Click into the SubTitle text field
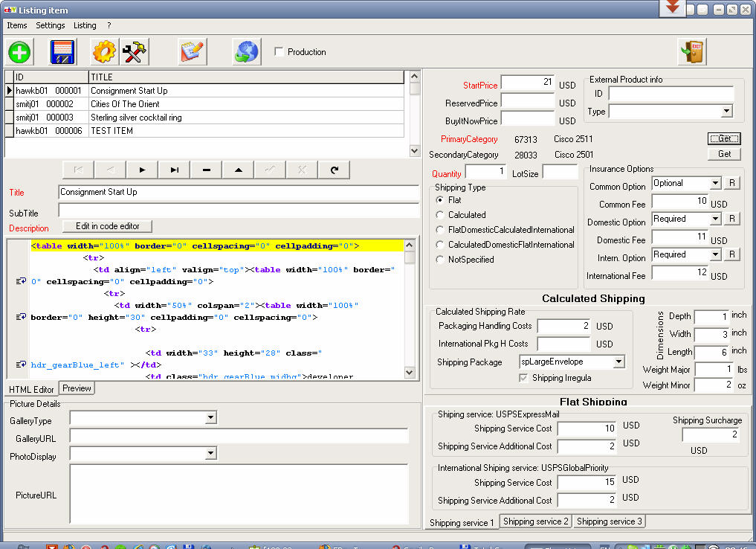The width and height of the screenshot is (756, 549). (238, 211)
